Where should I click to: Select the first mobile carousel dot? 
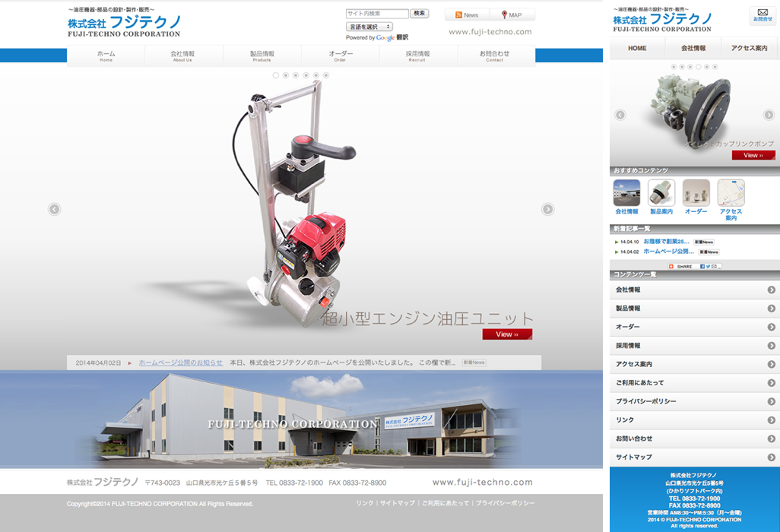click(674, 67)
